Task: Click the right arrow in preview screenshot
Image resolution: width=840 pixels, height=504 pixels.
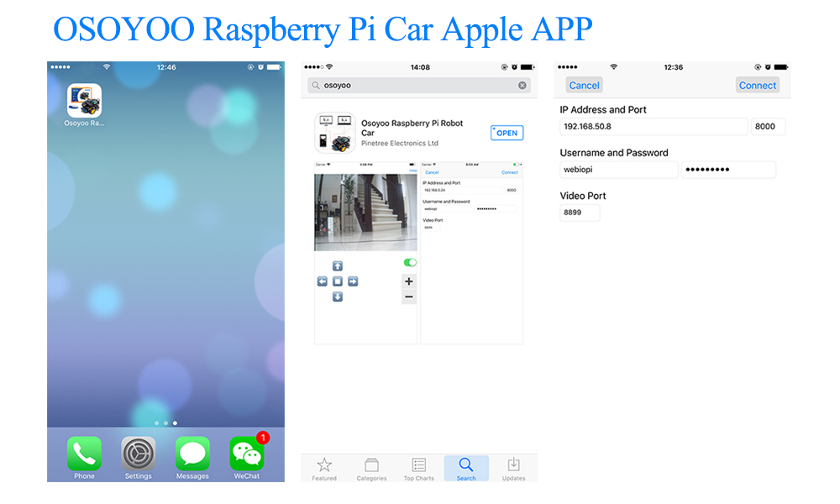Action: pyautogui.click(x=353, y=281)
